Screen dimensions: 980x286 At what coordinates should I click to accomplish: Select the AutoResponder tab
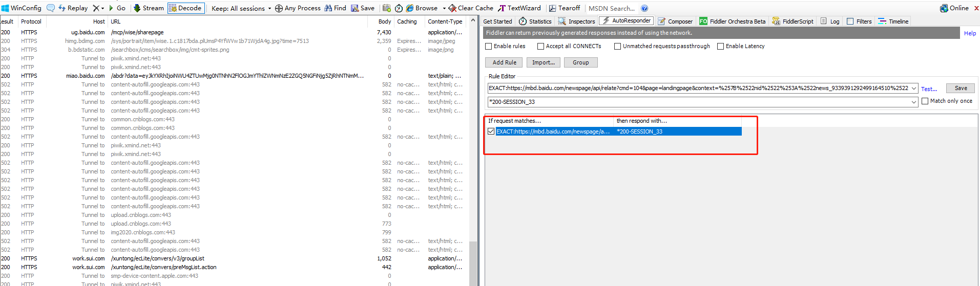626,21
